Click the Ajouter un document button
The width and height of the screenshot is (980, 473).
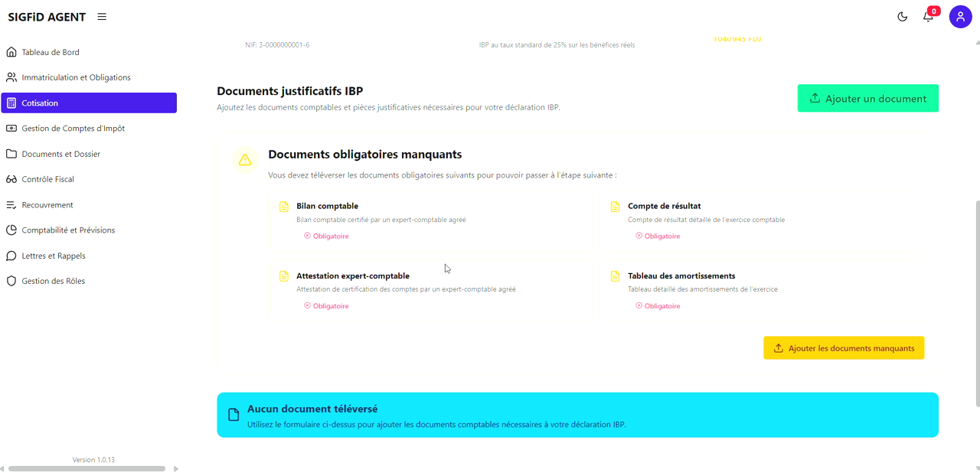(867, 98)
